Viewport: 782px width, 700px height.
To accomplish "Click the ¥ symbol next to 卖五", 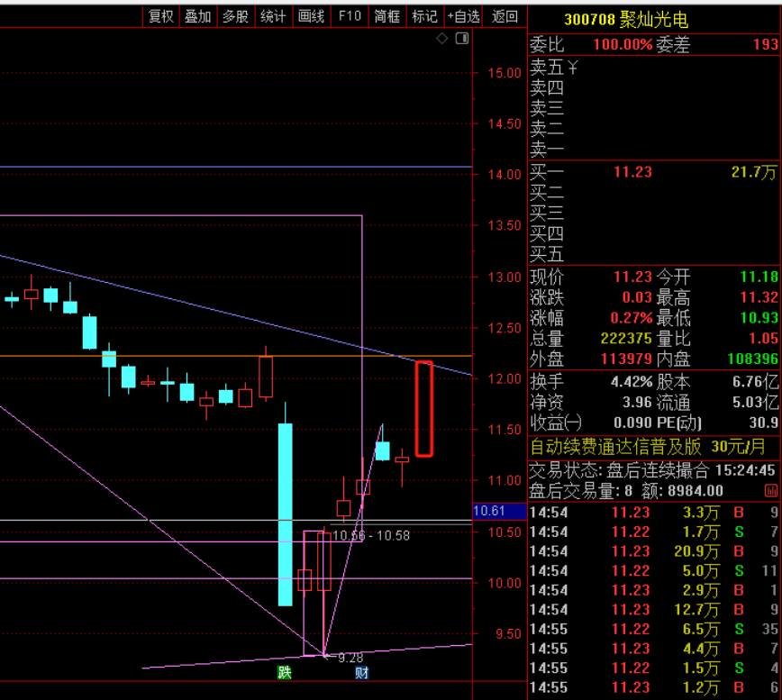I will pyautogui.click(x=573, y=67).
